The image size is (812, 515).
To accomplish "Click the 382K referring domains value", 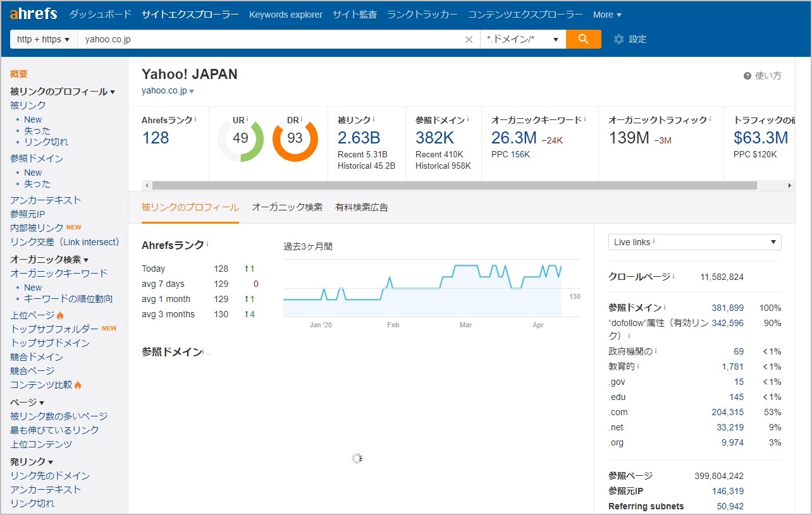I will pyautogui.click(x=436, y=138).
